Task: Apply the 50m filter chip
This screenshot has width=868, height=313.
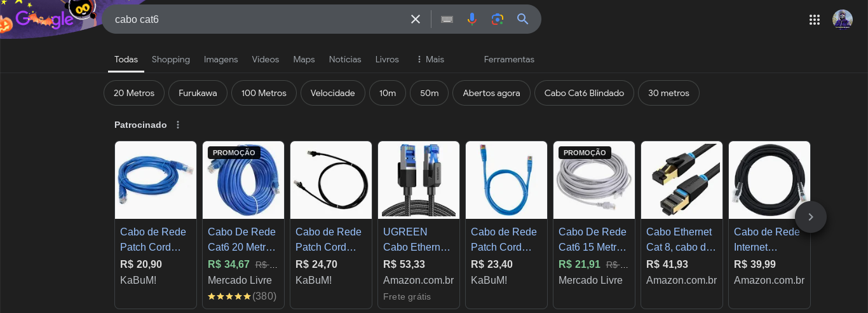Action: click(429, 93)
